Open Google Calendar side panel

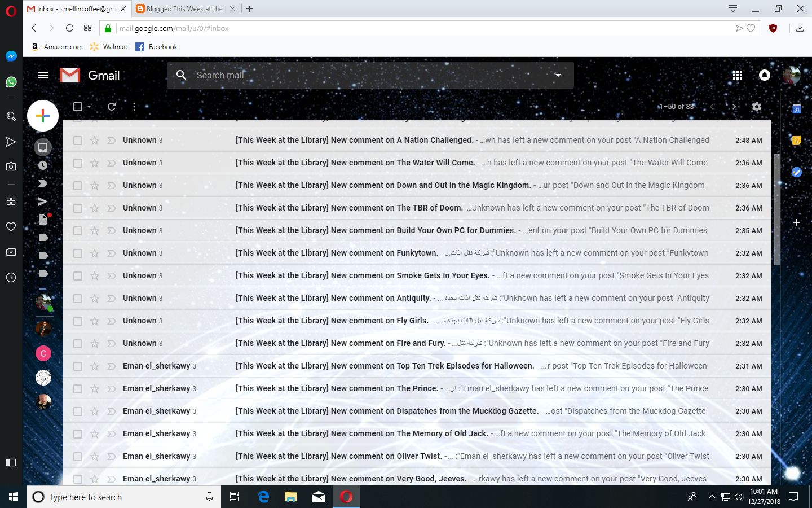point(796,109)
